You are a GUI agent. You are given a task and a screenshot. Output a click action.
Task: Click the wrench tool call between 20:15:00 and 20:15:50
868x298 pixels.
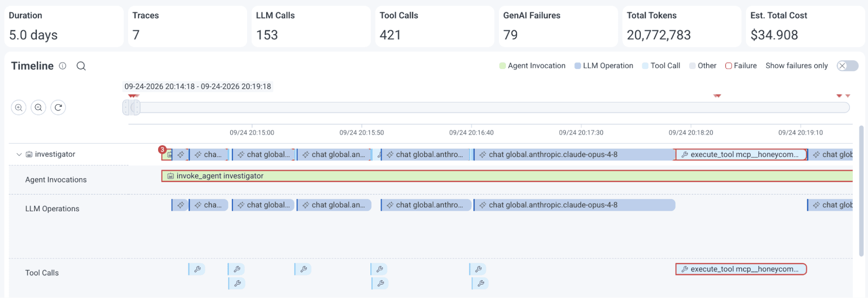click(303, 269)
